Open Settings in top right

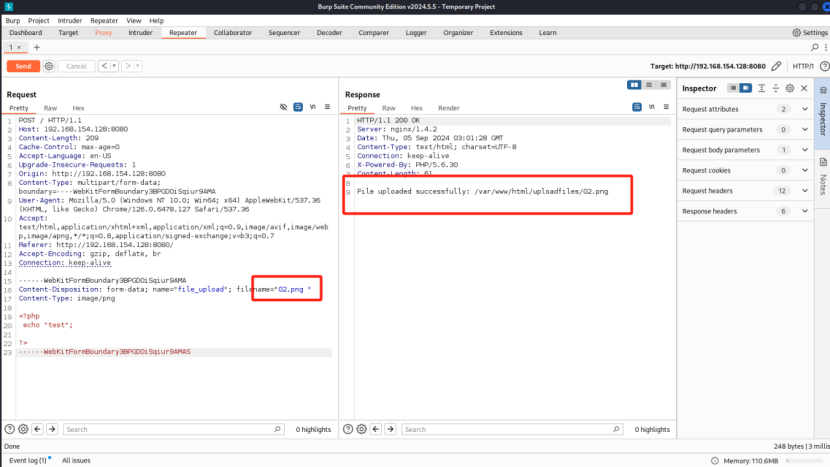[810, 33]
